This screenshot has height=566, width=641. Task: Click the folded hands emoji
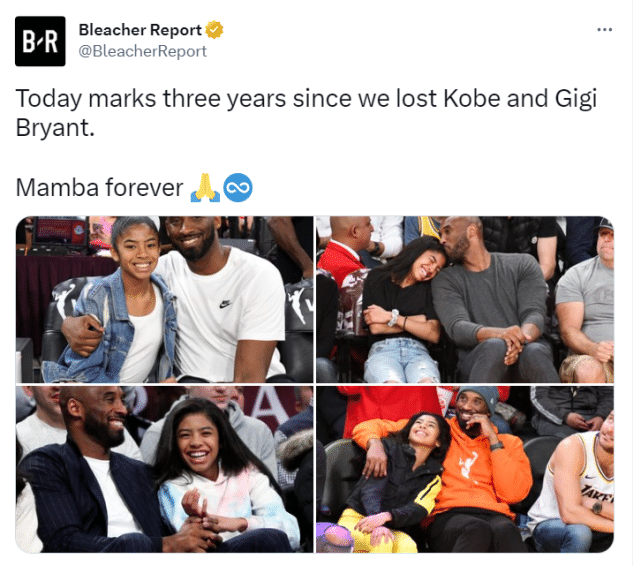click(x=205, y=188)
